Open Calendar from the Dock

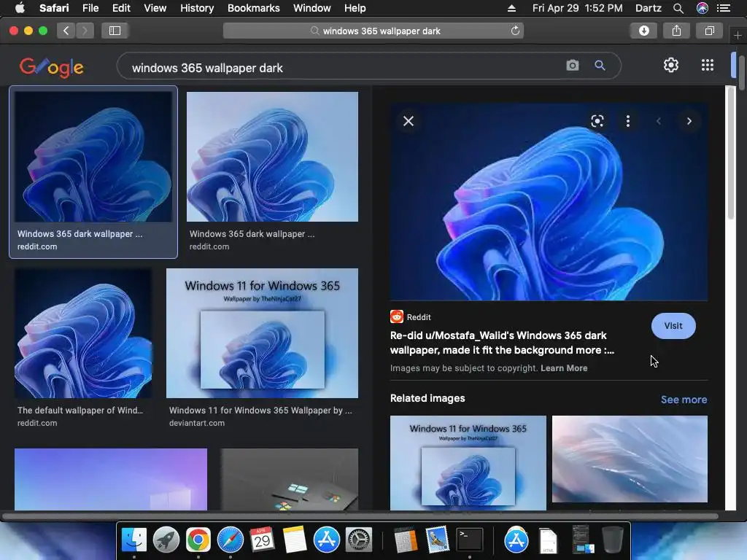click(262, 540)
